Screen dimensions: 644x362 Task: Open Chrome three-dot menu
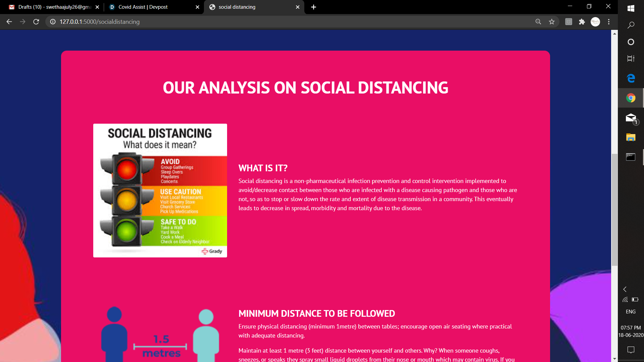point(609,22)
